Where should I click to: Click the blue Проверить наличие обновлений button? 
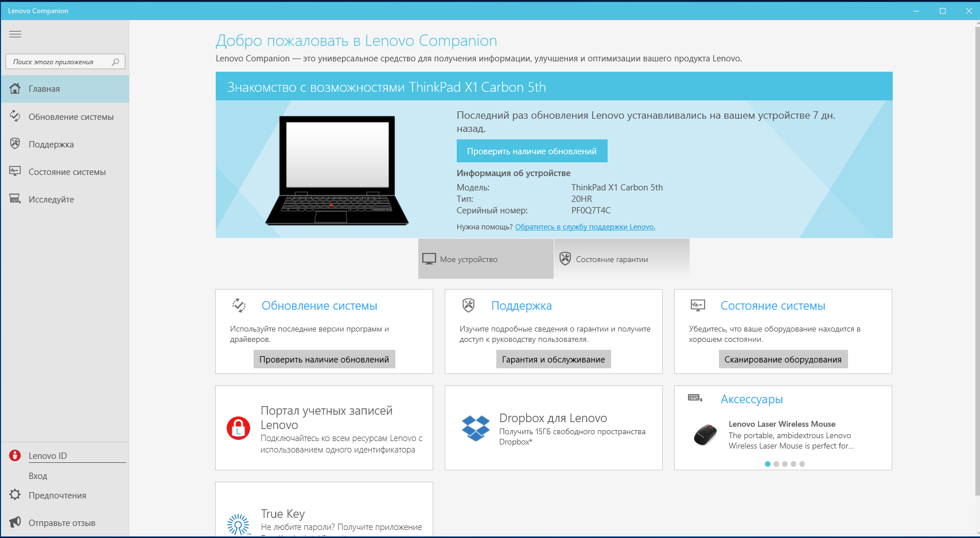pos(532,151)
